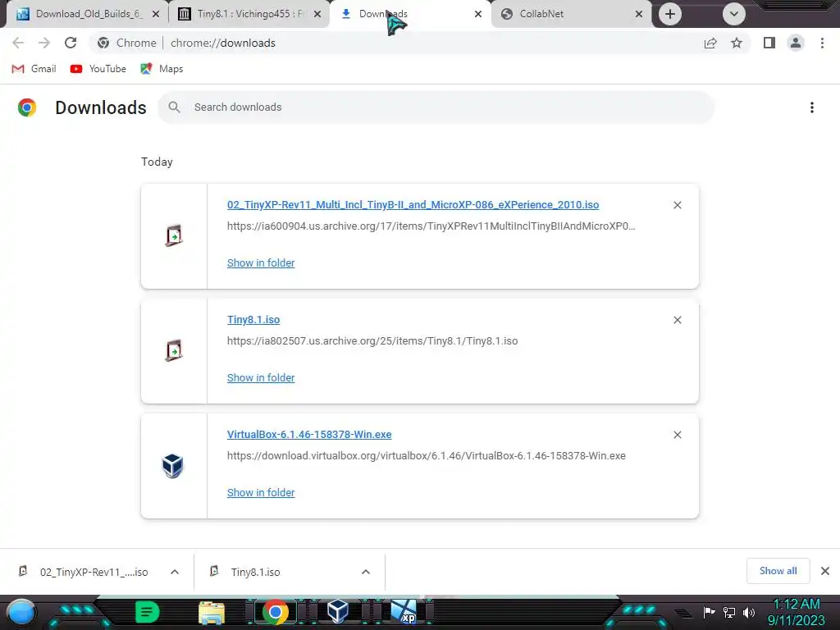Open a new browser tab

point(669,14)
